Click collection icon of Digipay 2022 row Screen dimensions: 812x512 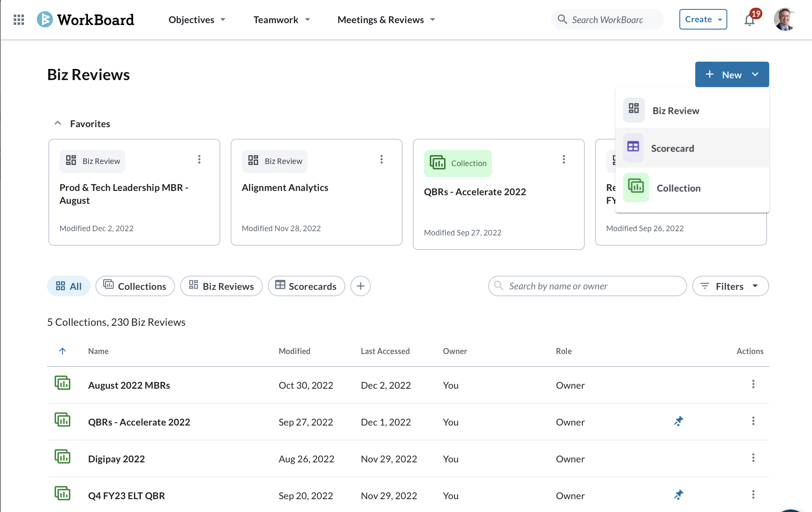tap(62, 456)
